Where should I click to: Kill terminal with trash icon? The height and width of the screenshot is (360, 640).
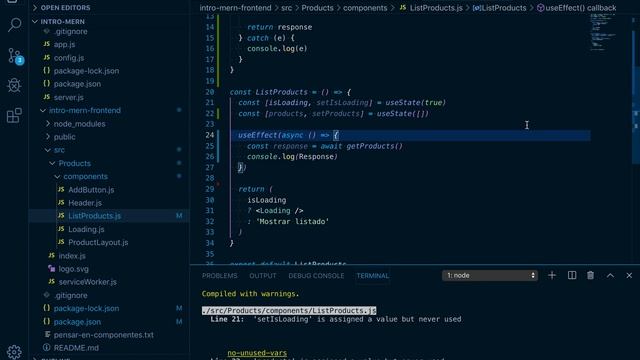[x=590, y=276]
